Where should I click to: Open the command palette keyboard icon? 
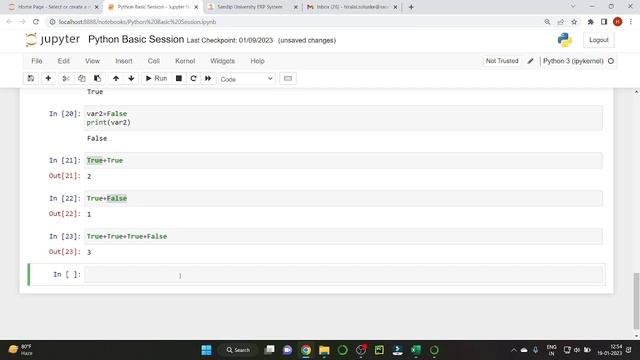(288, 78)
